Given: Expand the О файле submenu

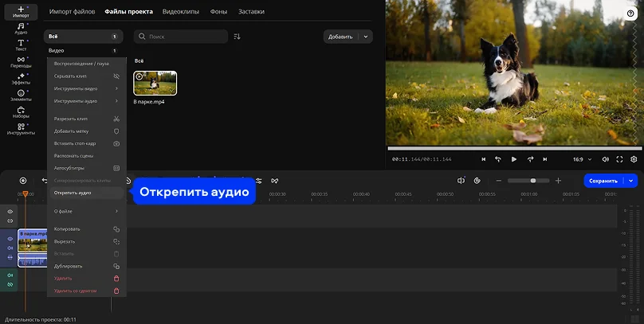Looking at the screenshot, I should [86, 211].
